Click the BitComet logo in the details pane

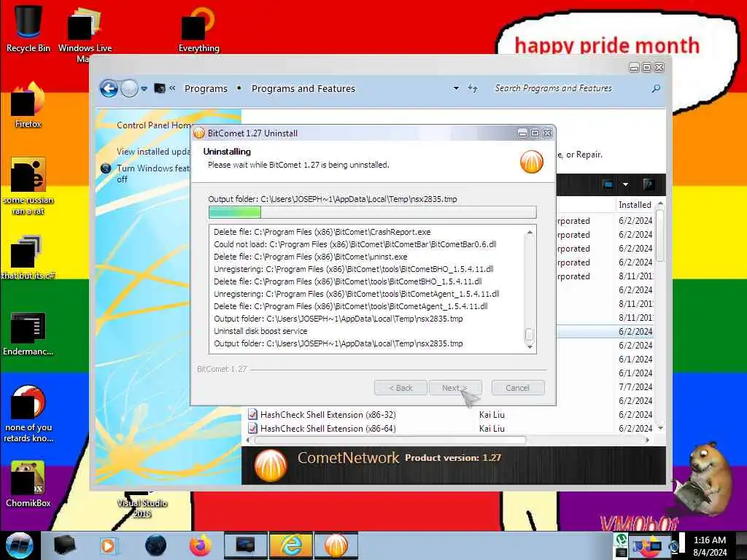(x=271, y=464)
